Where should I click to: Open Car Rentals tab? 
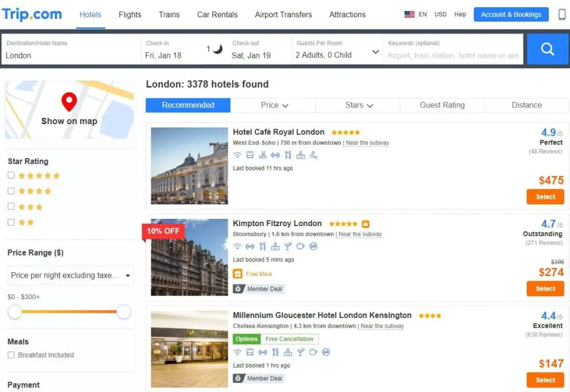pos(218,14)
